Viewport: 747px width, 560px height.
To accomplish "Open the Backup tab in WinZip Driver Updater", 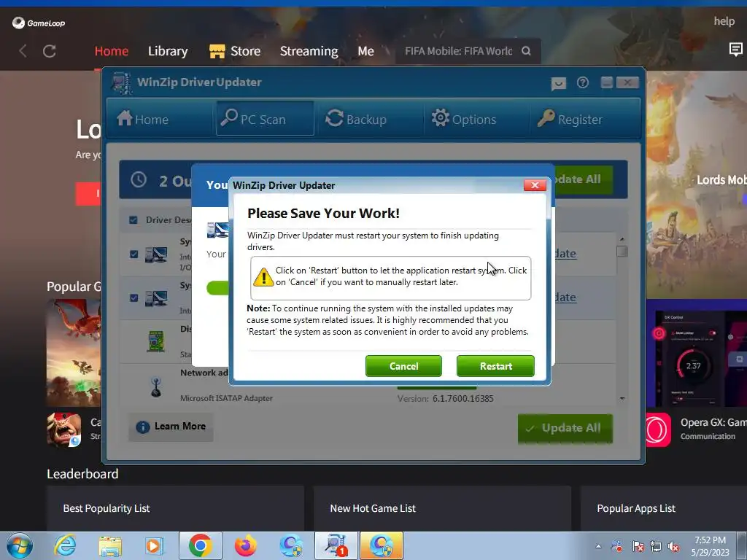I will pos(356,119).
